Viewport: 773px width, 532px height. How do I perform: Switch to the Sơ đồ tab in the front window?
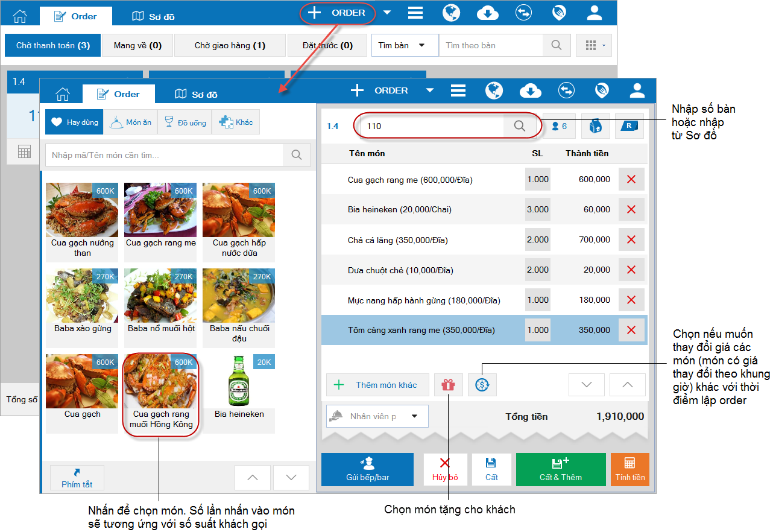click(196, 94)
